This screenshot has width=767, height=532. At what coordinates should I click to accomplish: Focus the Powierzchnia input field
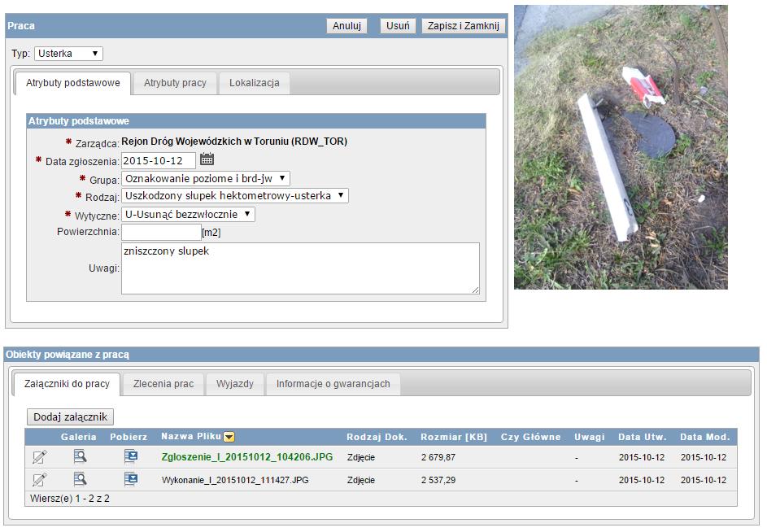(x=161, y=232)
